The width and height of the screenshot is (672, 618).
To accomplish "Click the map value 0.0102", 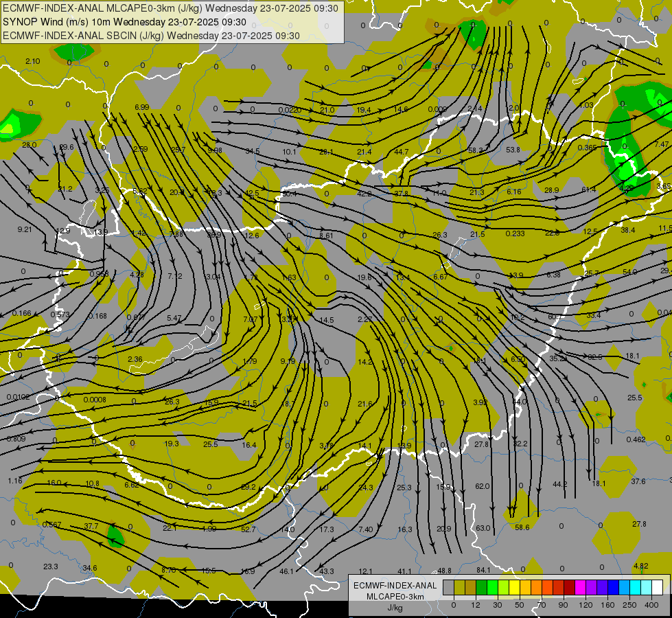I will pyautogui.click(x=19, y=397).
